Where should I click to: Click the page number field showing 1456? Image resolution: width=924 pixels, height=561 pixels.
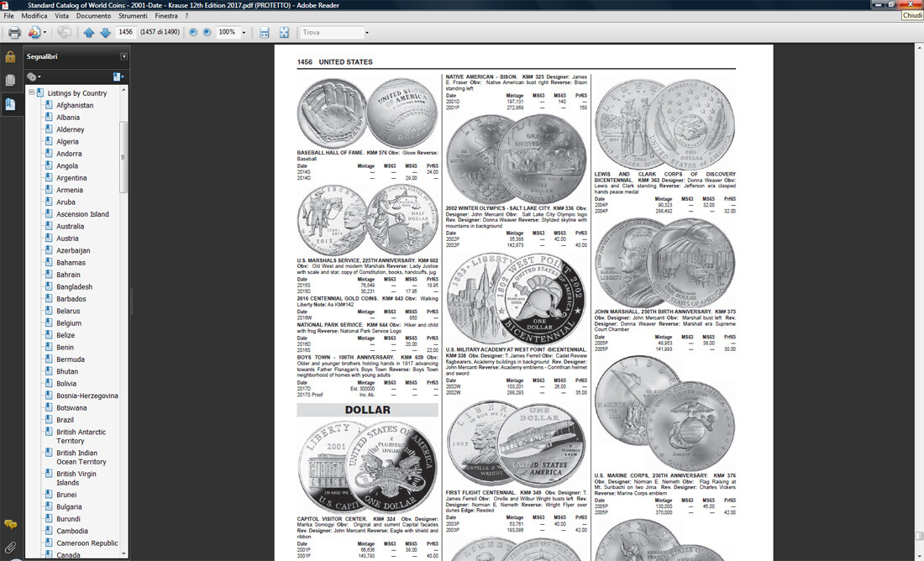click(x=125, y=33)
